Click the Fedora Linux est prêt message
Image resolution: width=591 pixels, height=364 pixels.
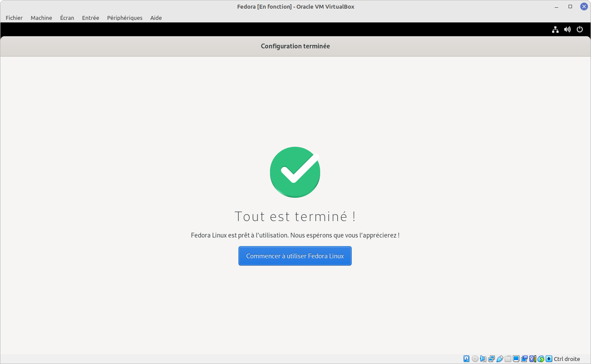pyautogui.click(x=295, y=235)
